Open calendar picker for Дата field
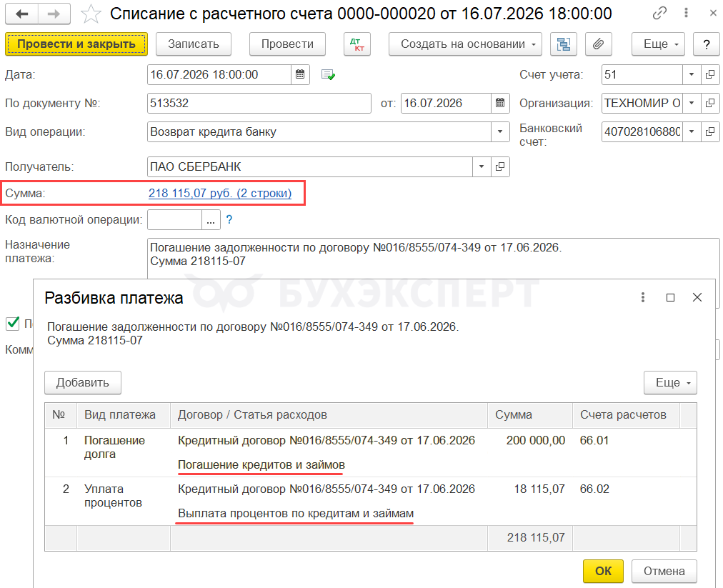The image size is (723, 588). click(300, 75)
